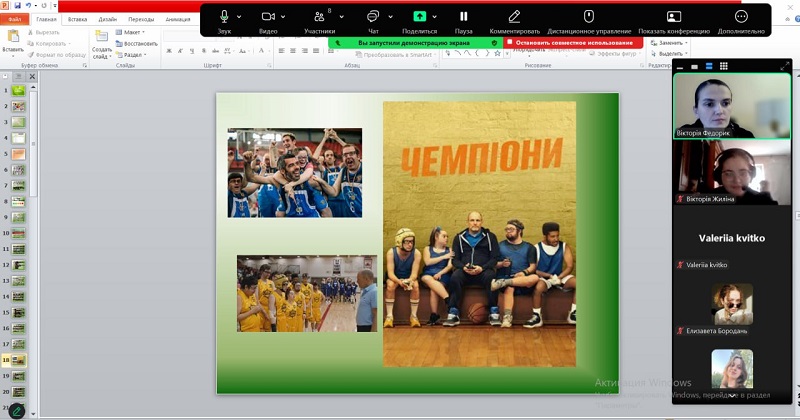The image size is (800, 420).
Task: Click Вставить paste button
Action: [x=13, y=41]
